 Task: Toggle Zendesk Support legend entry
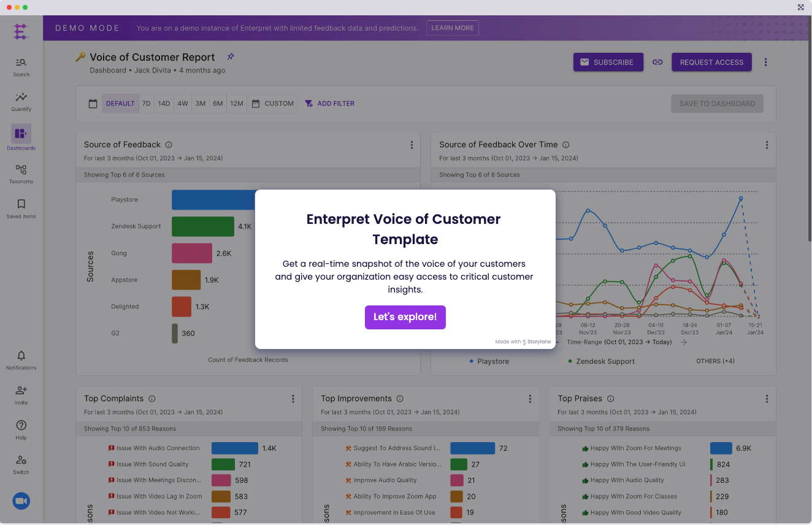point(602,361)
